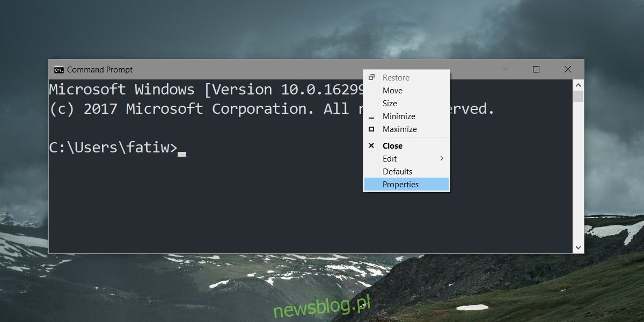Screen dimensions: 644x322
Task: Click the scrollbar down arrow
Action: click(x=579, y=248)
